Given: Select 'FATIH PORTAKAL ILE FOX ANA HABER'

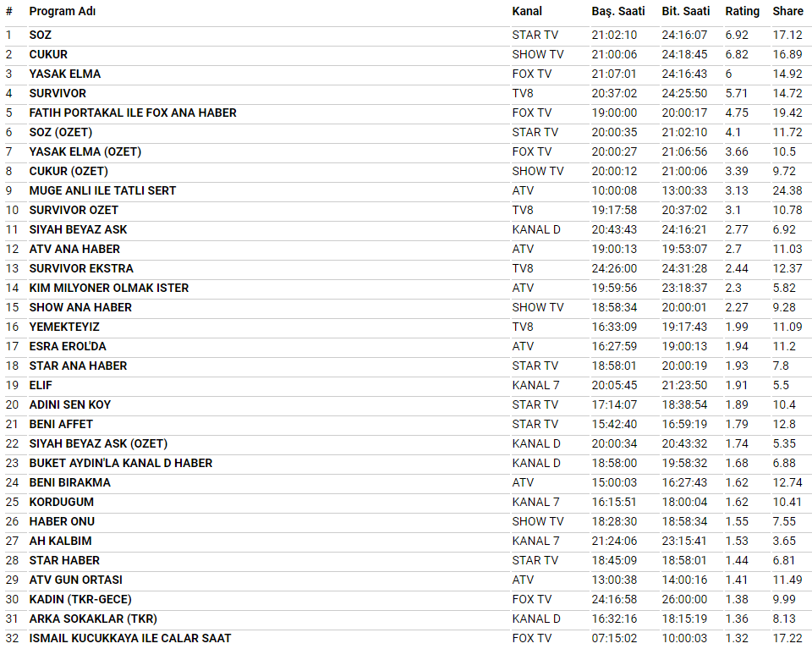Looking at the screenshot, I should 133,113.
